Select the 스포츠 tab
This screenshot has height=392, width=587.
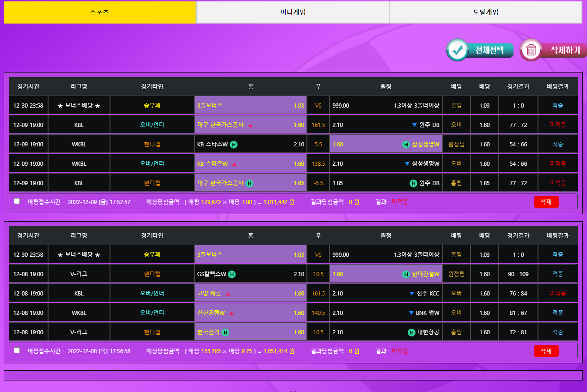tap(100, 12)
